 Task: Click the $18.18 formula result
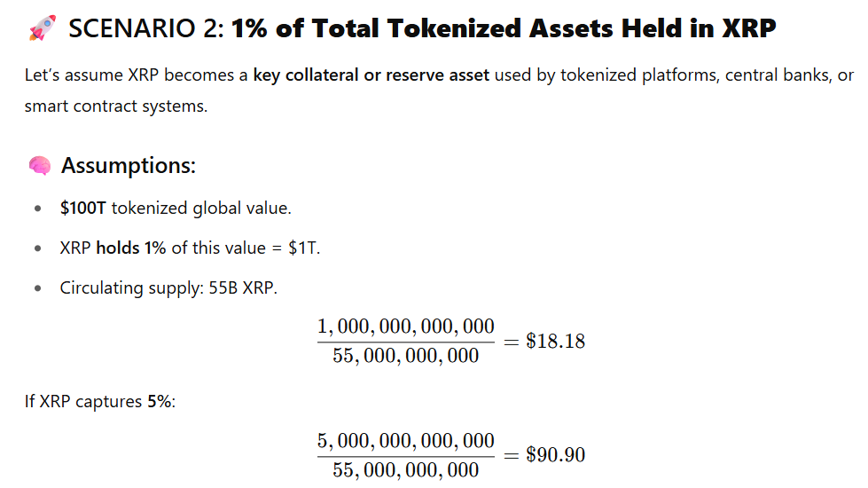tap(555, 342)
